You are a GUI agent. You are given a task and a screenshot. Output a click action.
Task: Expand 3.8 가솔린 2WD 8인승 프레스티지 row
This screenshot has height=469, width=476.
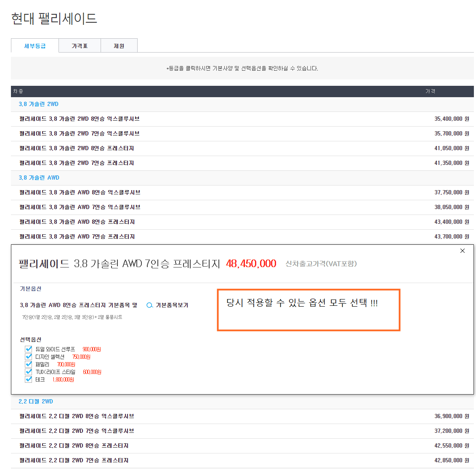(242, 148)
